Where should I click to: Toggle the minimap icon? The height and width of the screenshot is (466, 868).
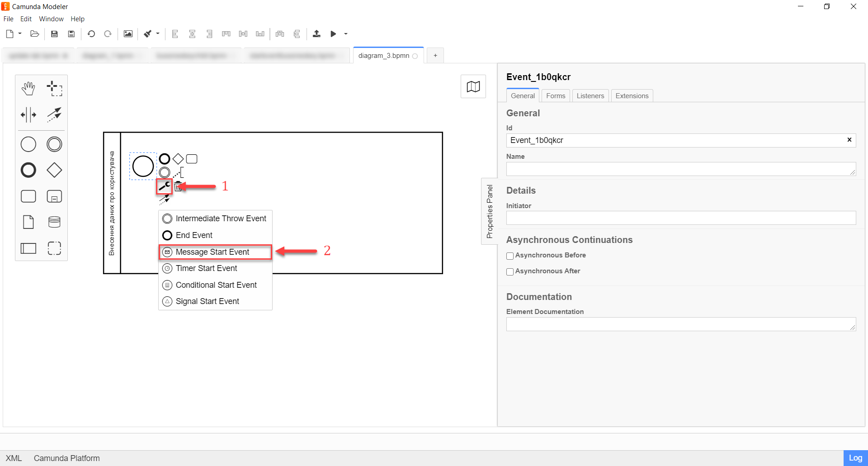pos(473,86)
